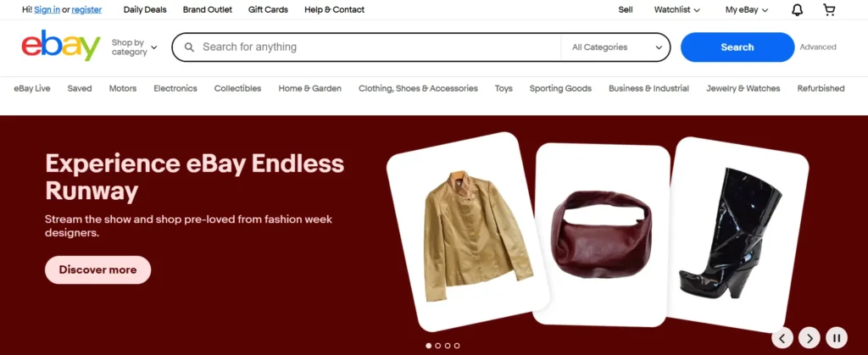Viewport: 868px width, 355px height.
Task: Select the fourth carousel dot
Action: click(457, 346)
